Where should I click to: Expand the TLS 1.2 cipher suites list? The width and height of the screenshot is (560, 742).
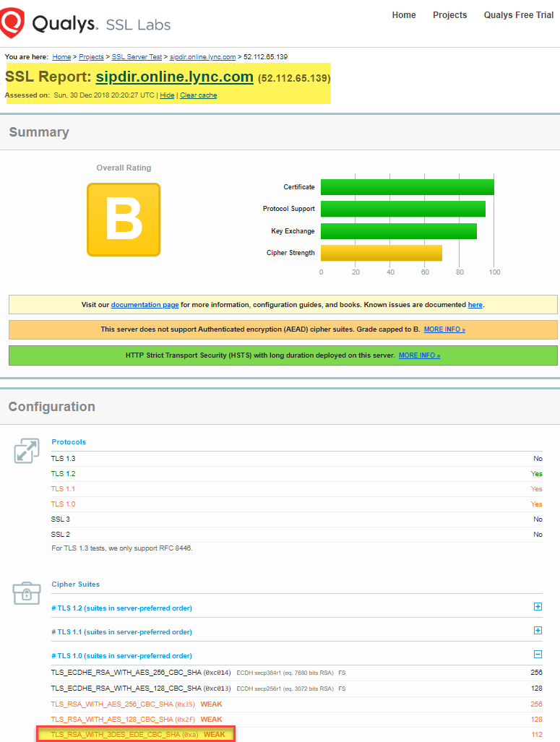[x=538, y=607]
